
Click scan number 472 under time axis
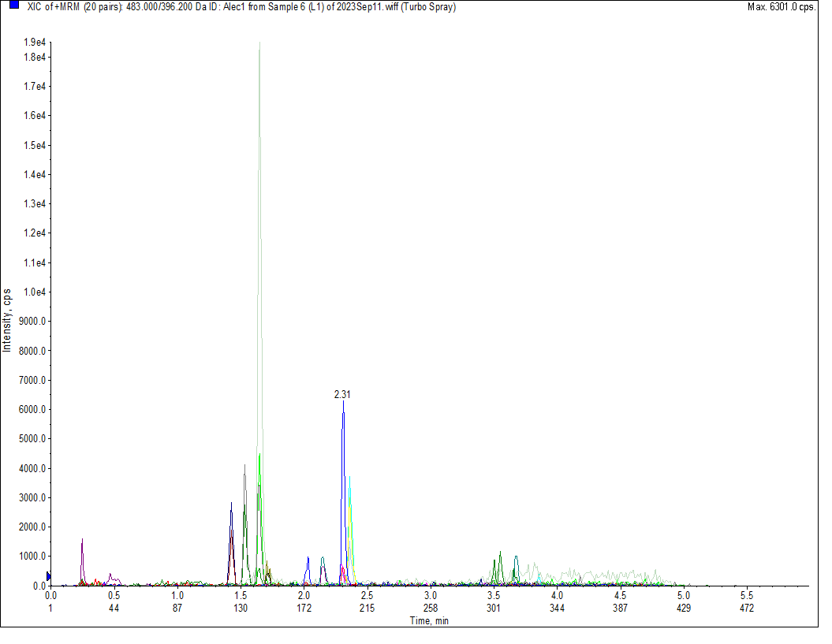747,608
